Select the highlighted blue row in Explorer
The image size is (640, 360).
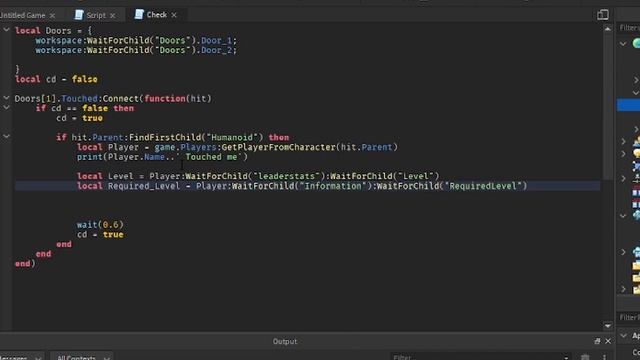click(629, 105)
